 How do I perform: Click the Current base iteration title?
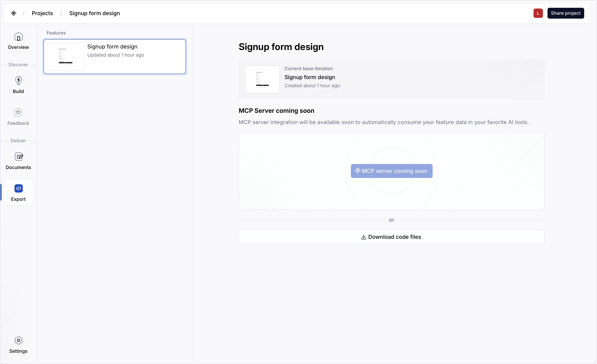coord(309,77)
